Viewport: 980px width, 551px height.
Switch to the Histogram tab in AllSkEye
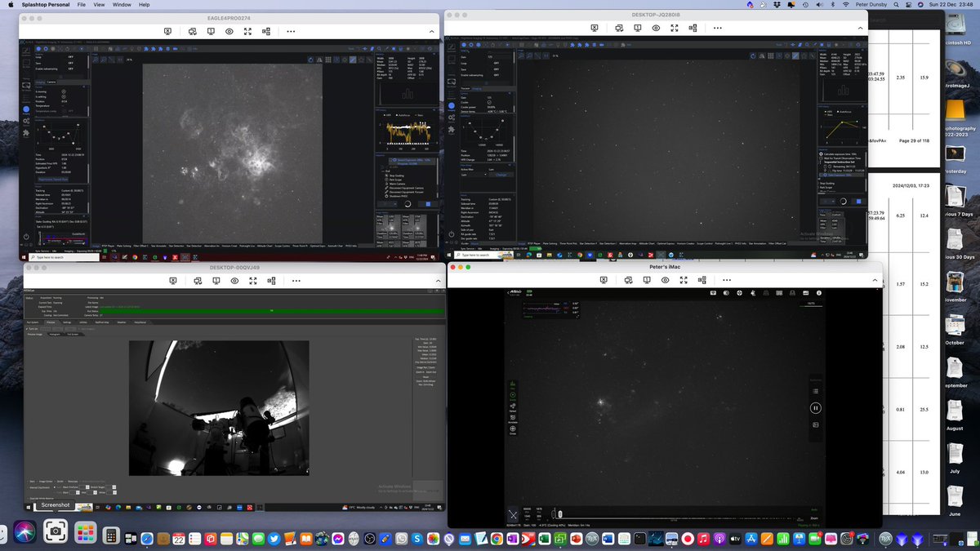click(x=55, y=333)
